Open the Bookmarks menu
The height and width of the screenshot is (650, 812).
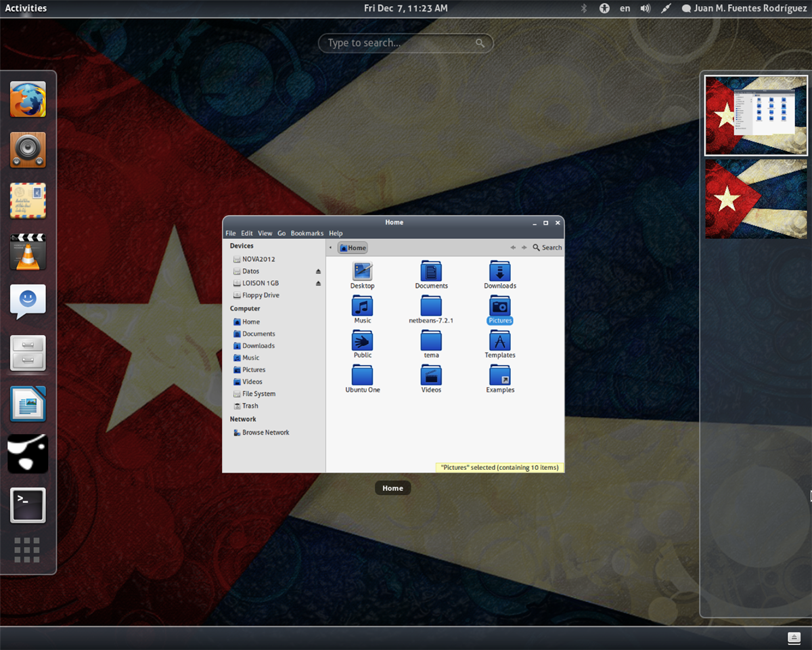point(307,234)
